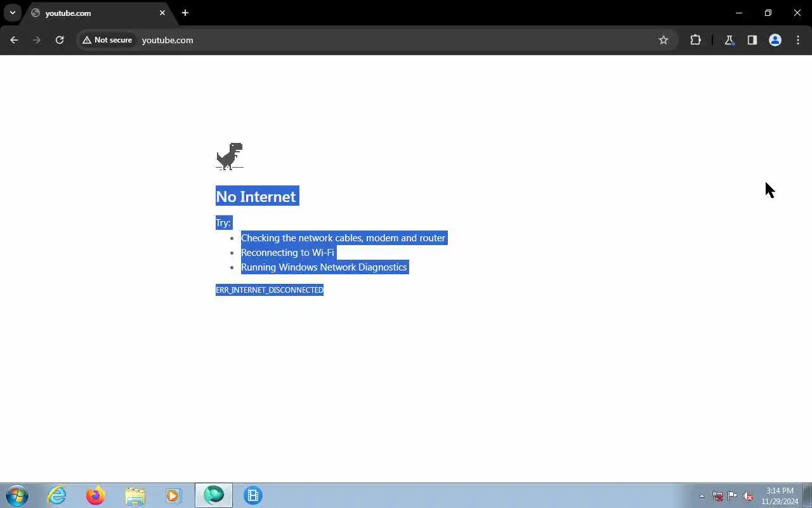Go back to previous page
This screenshot has height=508, width=812.
click(14, 40)
